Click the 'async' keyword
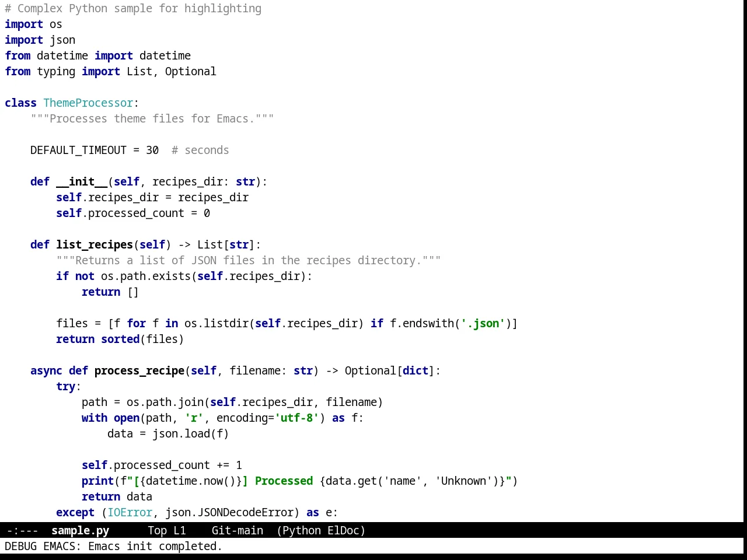This screenshot has width=747, height=560. point(46,370)
